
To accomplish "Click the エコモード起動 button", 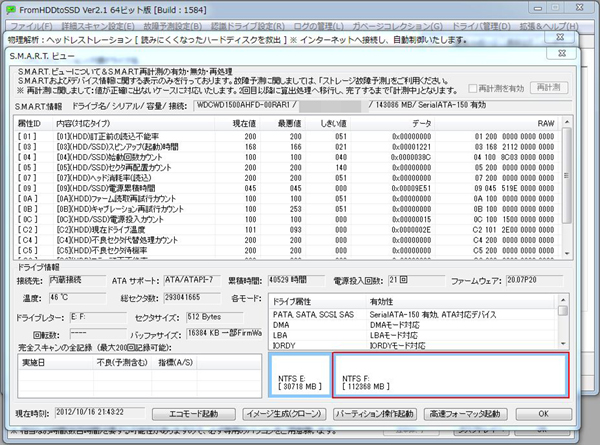I will [194, 414].
